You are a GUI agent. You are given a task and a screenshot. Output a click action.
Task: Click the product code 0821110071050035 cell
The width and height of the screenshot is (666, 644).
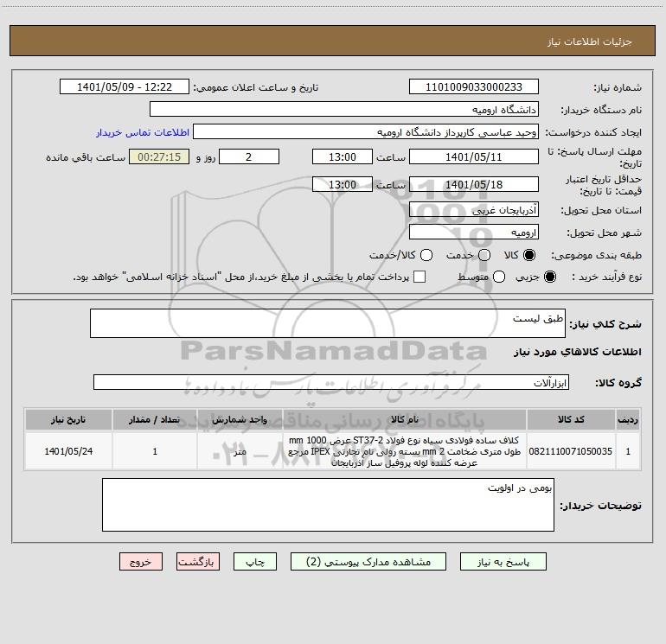[571, 451]
